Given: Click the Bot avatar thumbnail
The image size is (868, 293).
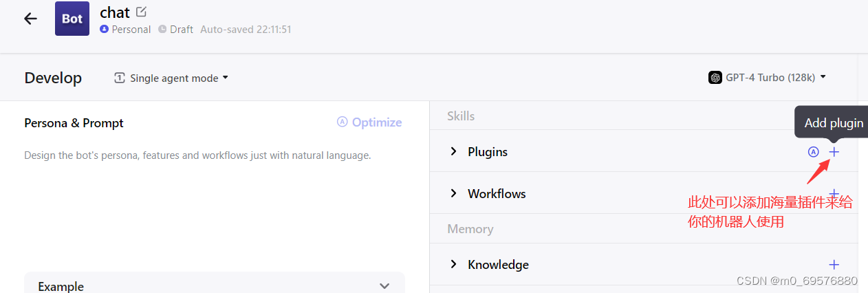Looking at the screenshot, I should [72, 19].
